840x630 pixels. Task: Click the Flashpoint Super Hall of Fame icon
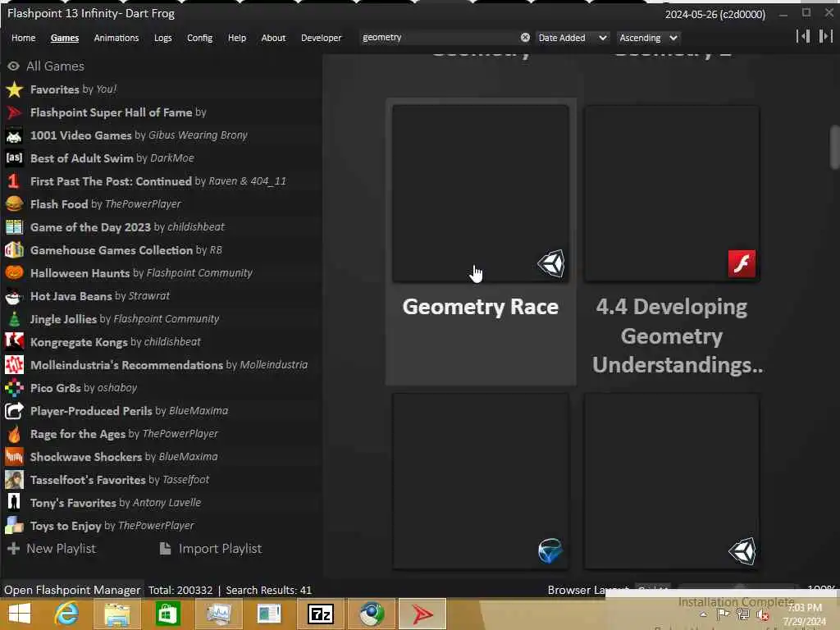pos(14,112)
